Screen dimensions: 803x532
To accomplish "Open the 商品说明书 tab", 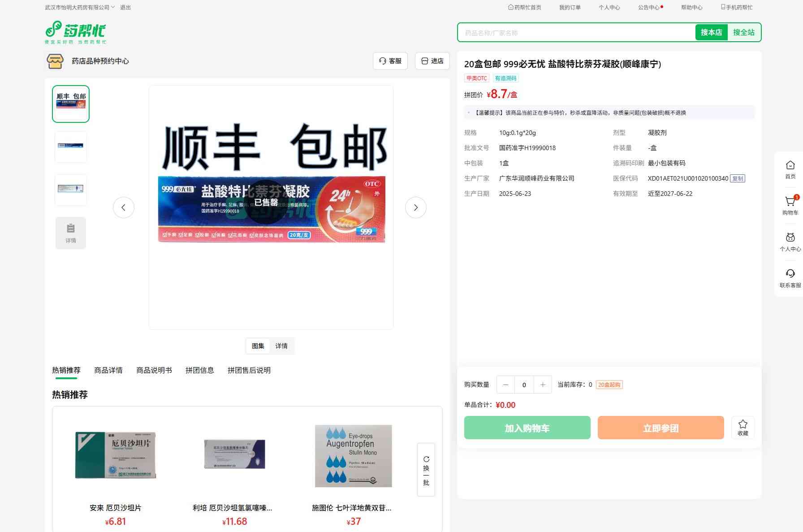I will pos(154,370).
